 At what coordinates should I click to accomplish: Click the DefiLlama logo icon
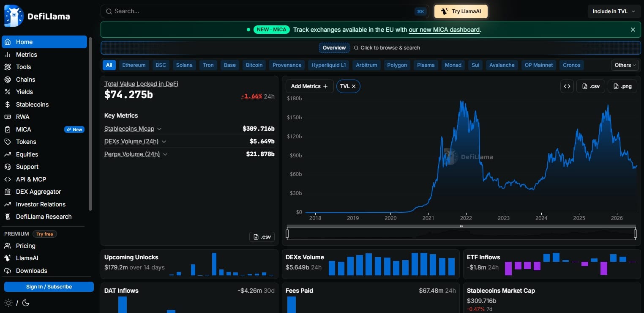point(14,16)
